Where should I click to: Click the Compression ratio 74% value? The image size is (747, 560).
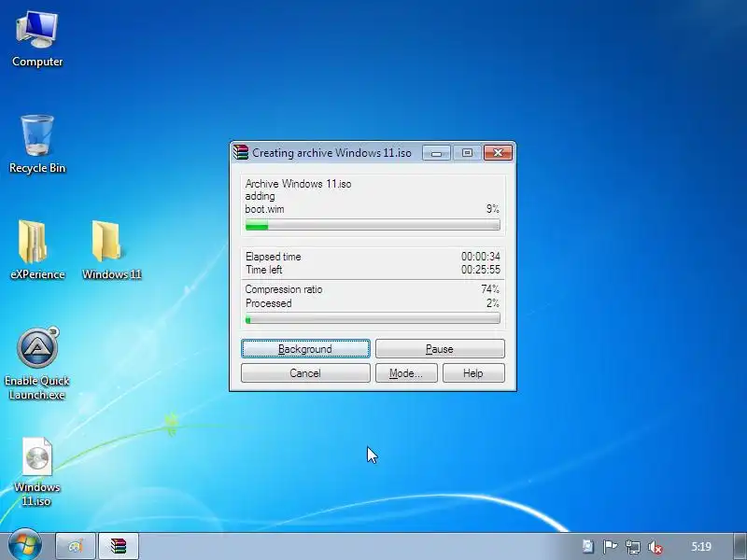[490, 289]
